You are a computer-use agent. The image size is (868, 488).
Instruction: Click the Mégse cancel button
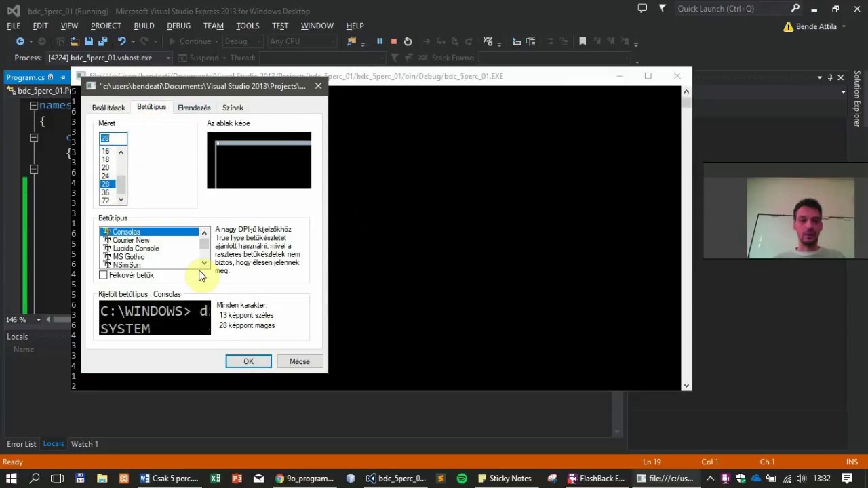pos(300,361)
